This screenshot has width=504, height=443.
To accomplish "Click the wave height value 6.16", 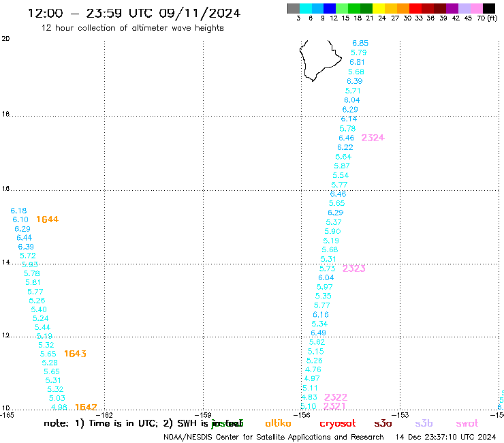I will 321,315.
